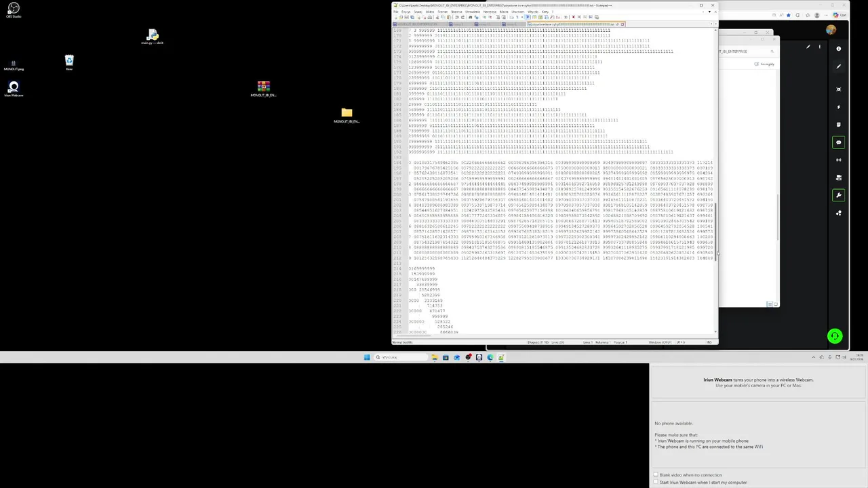Click the Windows Start button

[367, 357]
